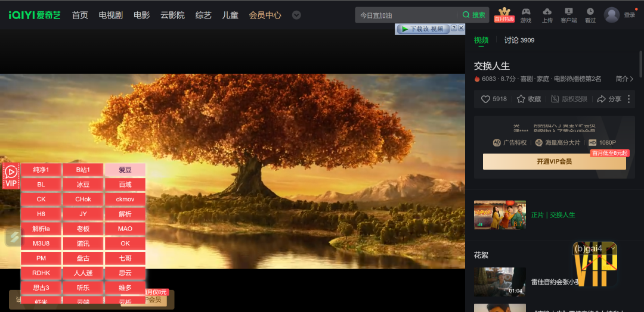
Task: Click the (b)gai4 VIP floating widget
Action: [595, 264]
